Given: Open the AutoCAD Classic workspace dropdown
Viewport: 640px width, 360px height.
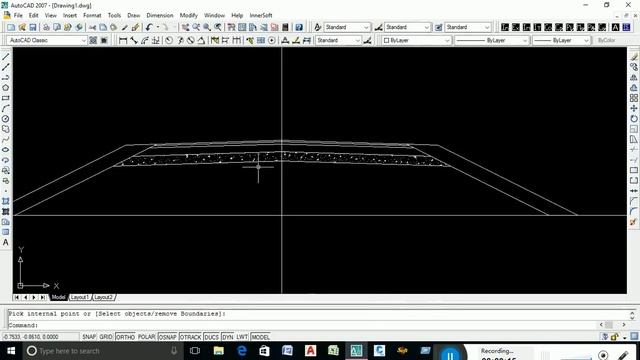Looking at the screenshot, I should pyautogui.click(x=47, y=40).
